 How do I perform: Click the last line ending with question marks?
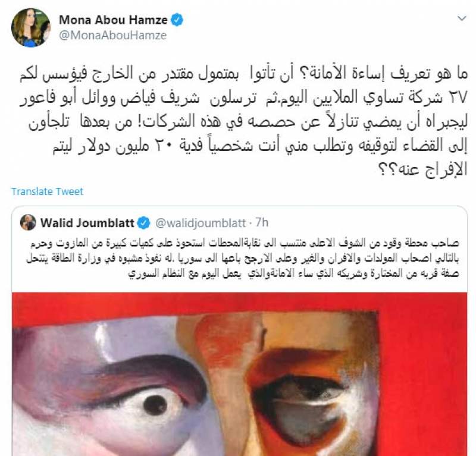click(x=423, y=170)
